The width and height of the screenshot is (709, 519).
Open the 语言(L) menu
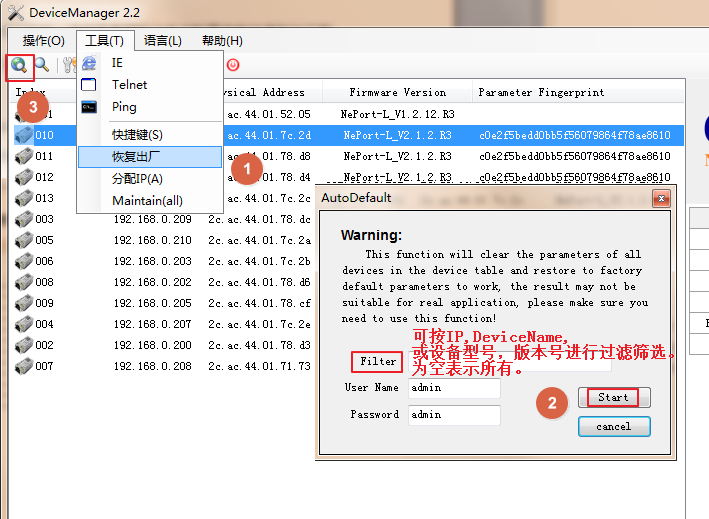[x=163, y=41]
